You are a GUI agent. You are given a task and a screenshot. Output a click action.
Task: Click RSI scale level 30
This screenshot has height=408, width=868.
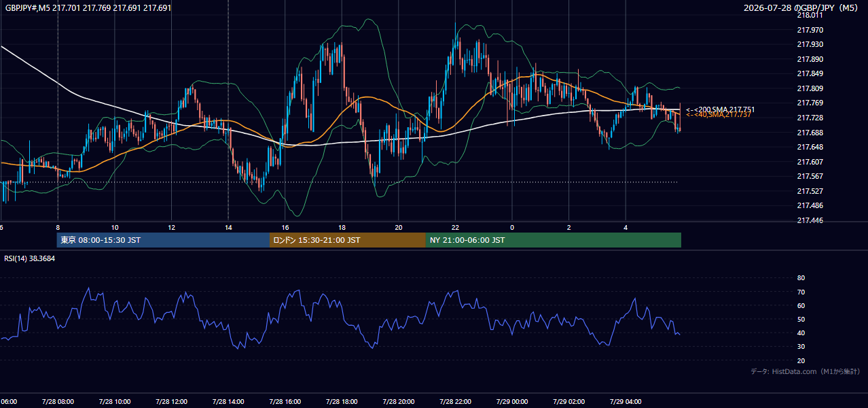pos(801,346)
